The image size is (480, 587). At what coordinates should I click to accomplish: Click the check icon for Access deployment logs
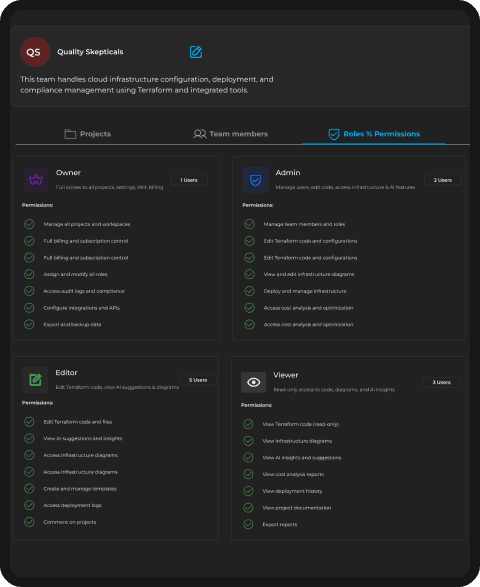(29, 505)
